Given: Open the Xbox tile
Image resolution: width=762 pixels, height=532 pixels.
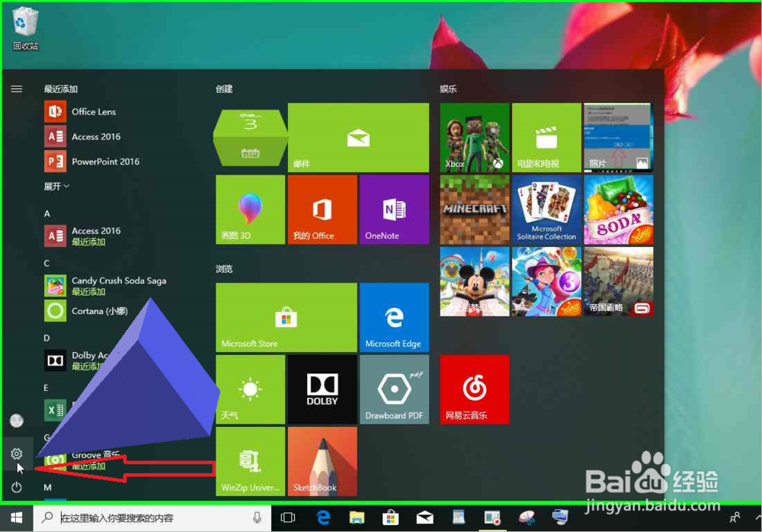Looking at the screenshot, I should pyautogui.click(x=475, y=138).
